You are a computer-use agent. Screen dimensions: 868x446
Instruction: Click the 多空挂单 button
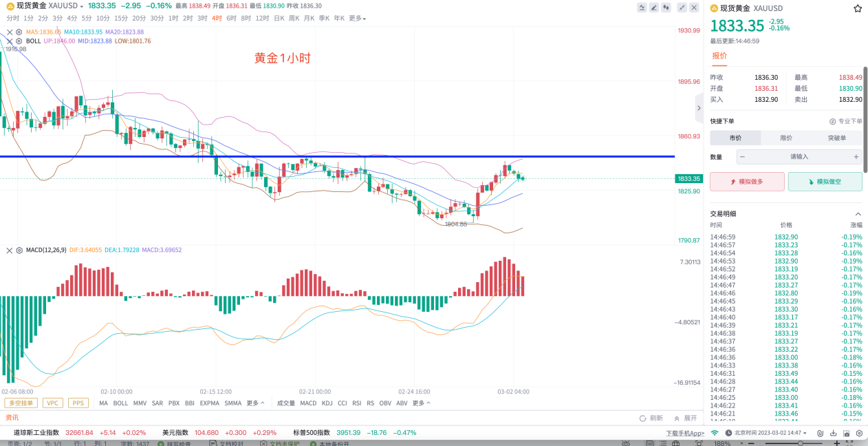tap(21, 403)
